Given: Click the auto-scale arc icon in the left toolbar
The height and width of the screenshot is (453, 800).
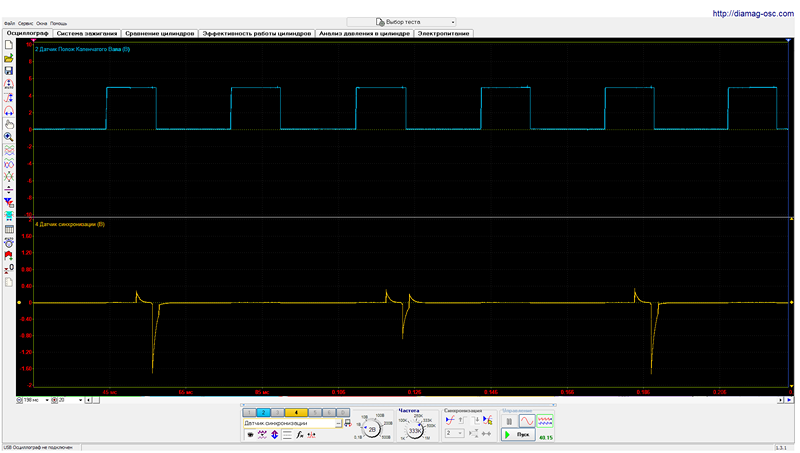Looking at the screenshot, I should 9,84.
